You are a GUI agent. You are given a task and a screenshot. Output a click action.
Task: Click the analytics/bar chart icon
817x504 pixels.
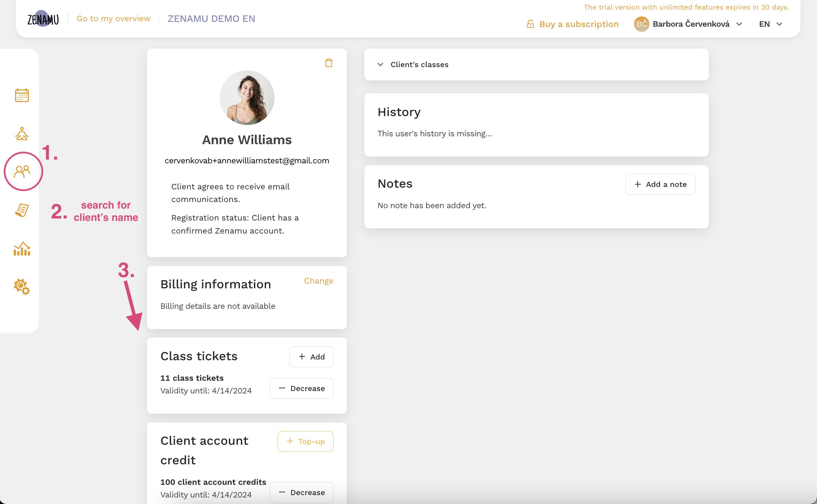22,249
